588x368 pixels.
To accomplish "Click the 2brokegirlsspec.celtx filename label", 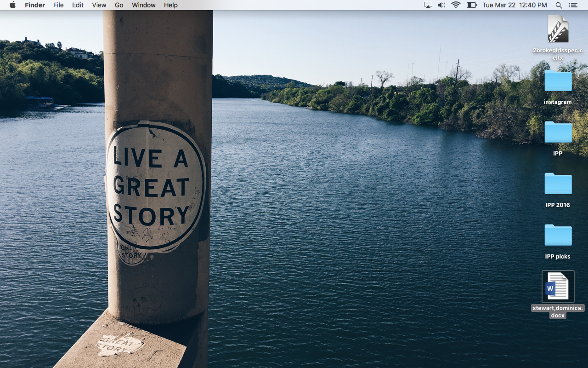I will [558, 54].
